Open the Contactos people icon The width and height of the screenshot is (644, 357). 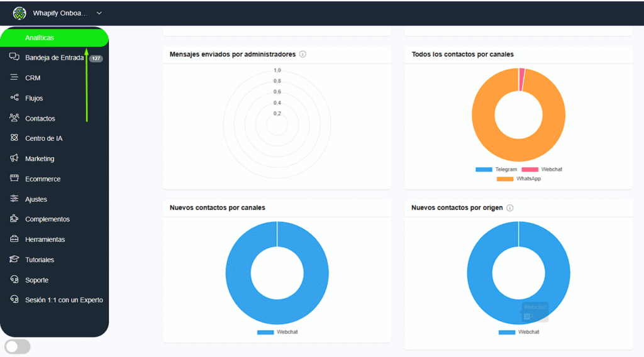click(14, 118)
